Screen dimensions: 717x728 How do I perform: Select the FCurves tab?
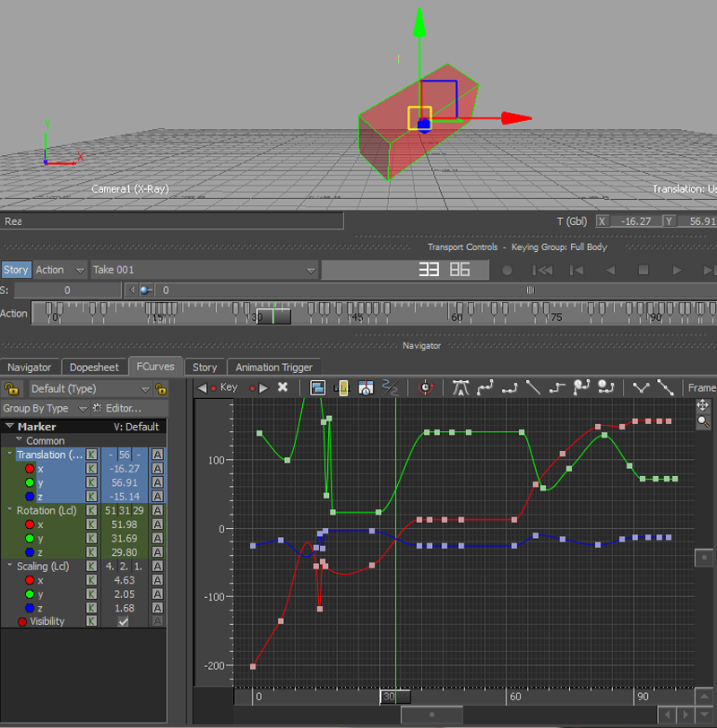coord(155,367)
